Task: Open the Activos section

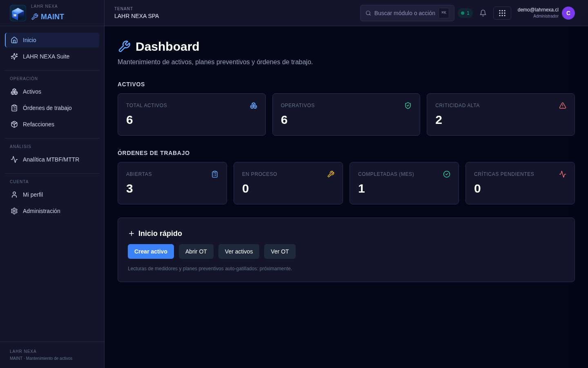Action: 52,92
